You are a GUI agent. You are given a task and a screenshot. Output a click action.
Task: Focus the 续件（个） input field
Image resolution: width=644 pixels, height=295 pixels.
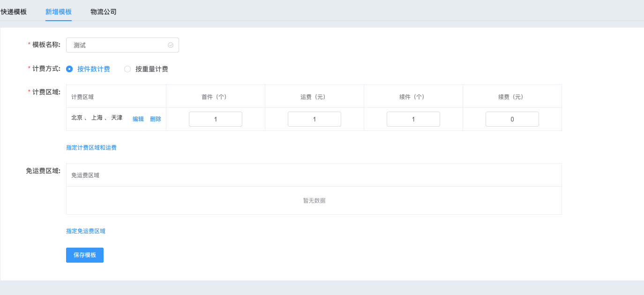[x=413, y=119]
